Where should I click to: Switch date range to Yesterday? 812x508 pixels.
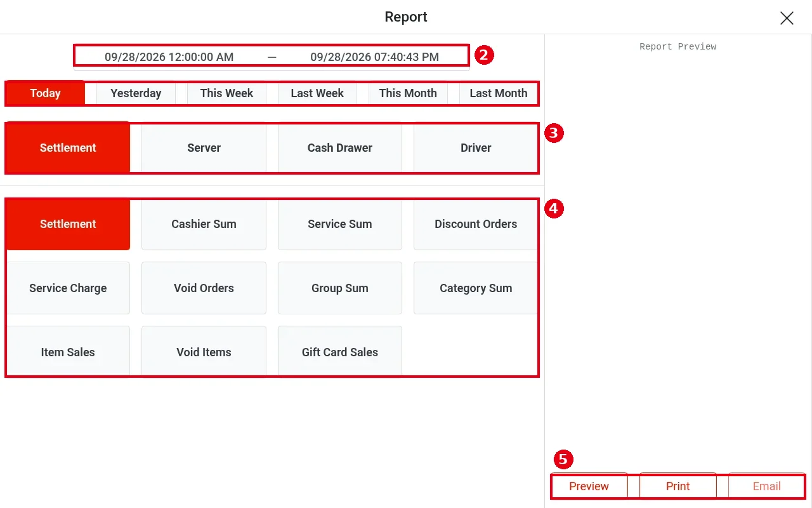tap(136, 93)
